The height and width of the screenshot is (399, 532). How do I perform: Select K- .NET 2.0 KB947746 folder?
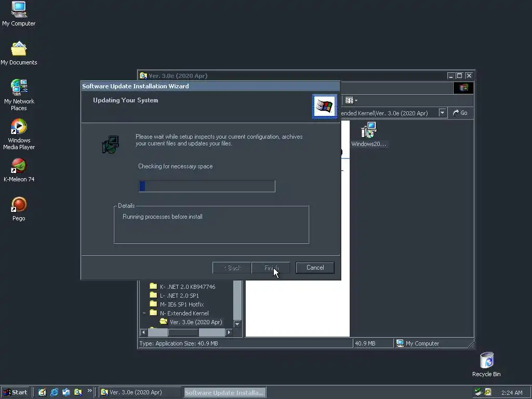188,287
